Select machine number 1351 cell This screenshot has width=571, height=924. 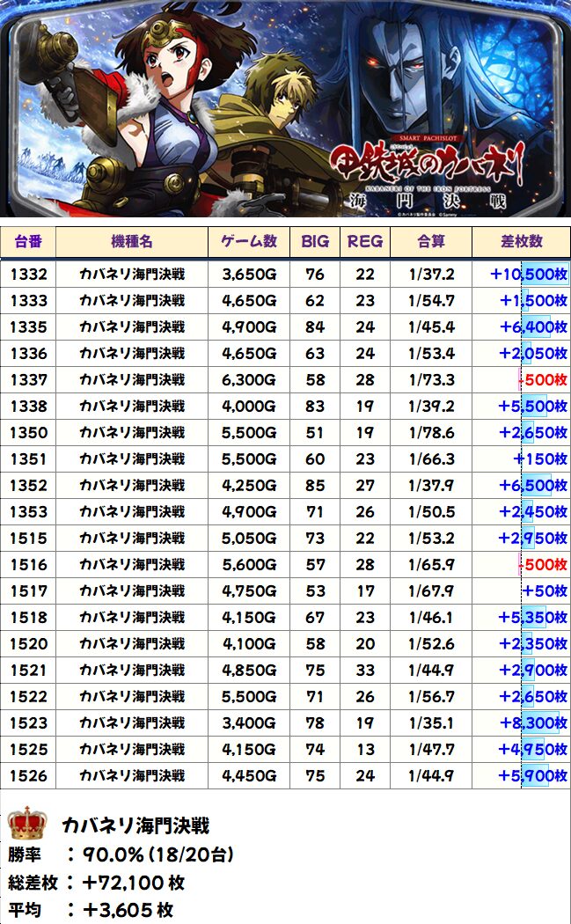28,459
